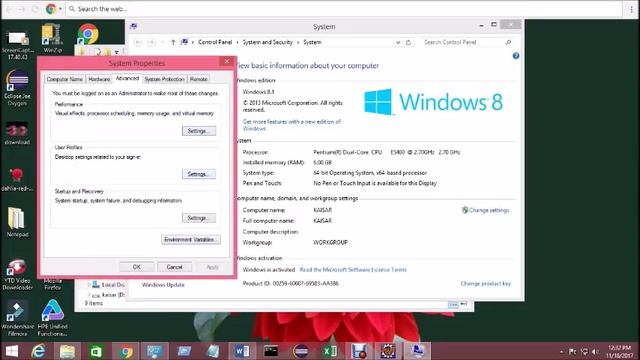Open the network icon in system tray
640x360 pixels.
(x=584, y=351)
